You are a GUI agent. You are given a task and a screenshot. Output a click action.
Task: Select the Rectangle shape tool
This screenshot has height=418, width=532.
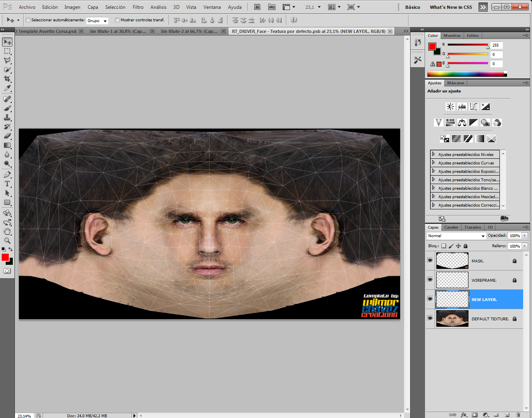(x=7, y=202)
